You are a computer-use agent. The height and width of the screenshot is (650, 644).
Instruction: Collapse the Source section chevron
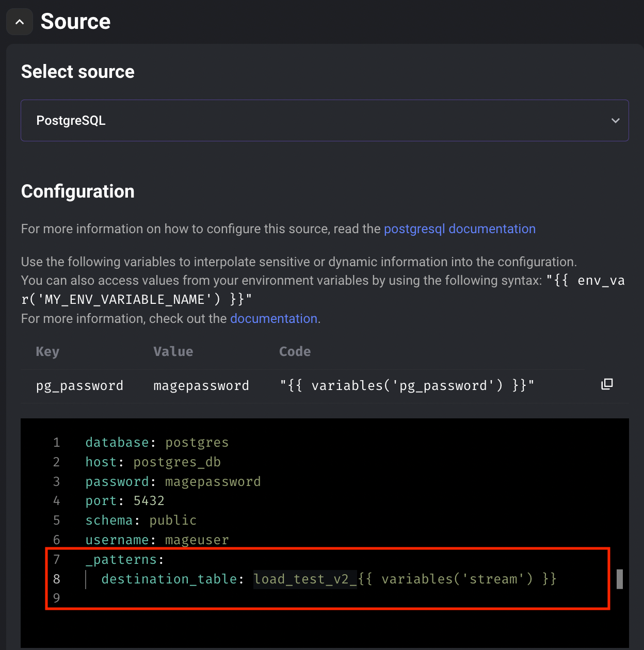pos(20,22)
